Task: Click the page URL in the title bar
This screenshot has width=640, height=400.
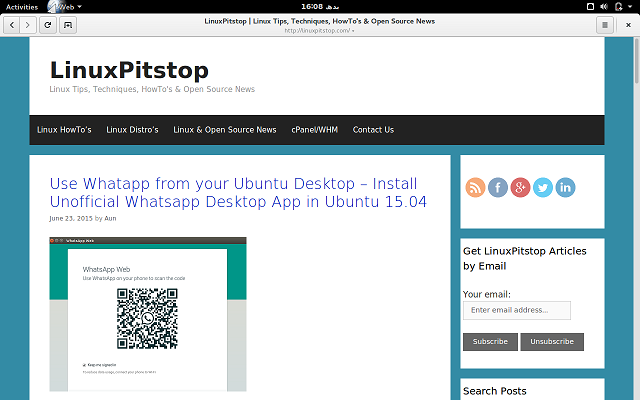Action: [x=318, y=31]
